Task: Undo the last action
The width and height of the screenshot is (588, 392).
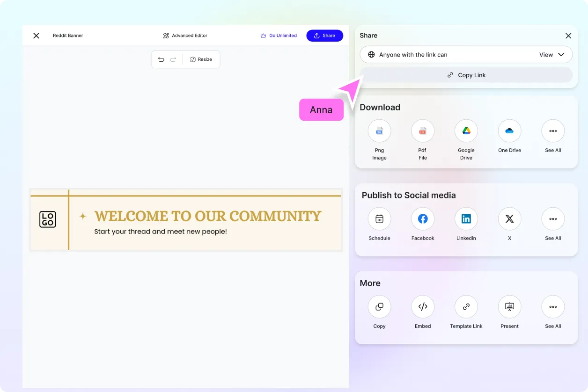Action: pyautogui.click(x=161, y=59)
